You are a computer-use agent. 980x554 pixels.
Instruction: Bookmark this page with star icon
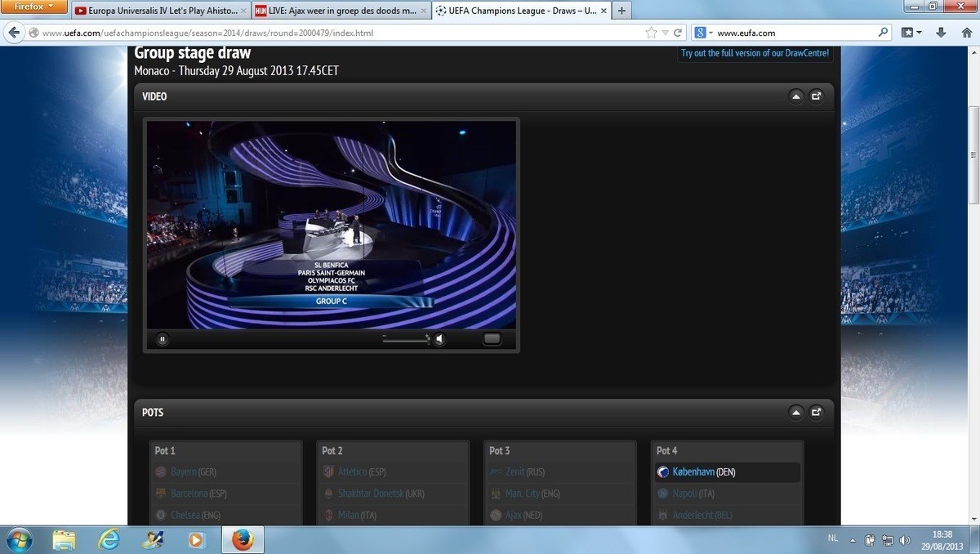tap(651, 33)
